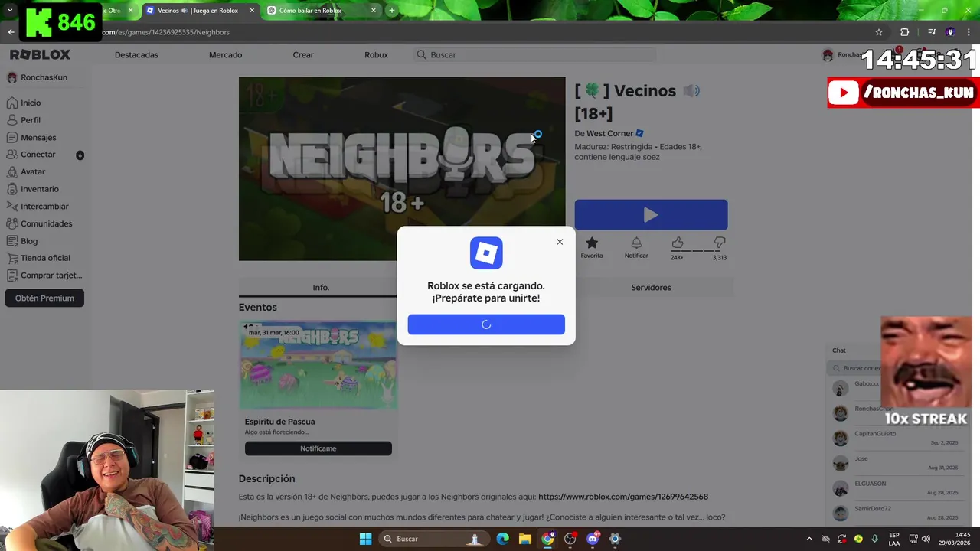
Task: Open the original Neighbors game URL link
Action: [623, 497]
